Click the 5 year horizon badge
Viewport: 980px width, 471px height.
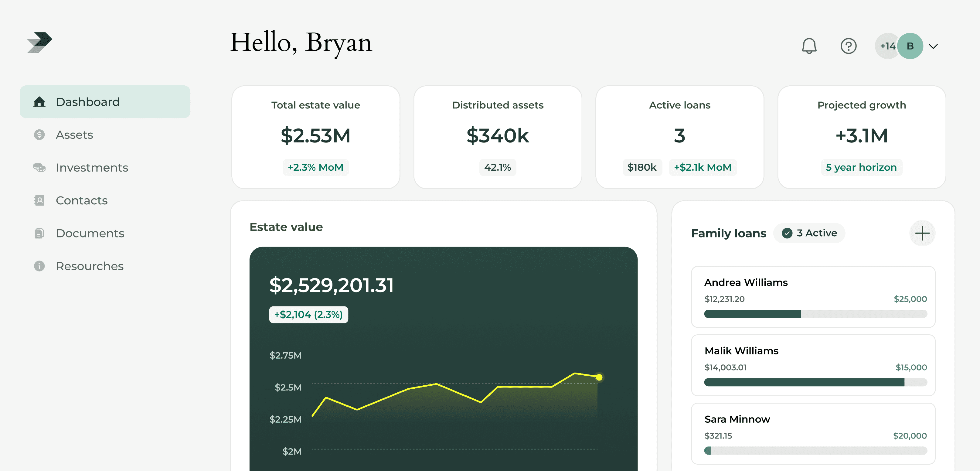coord(861,167)
